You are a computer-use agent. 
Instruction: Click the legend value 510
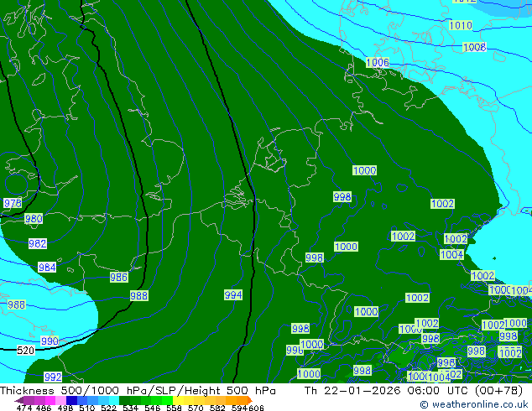click(87, 408)
